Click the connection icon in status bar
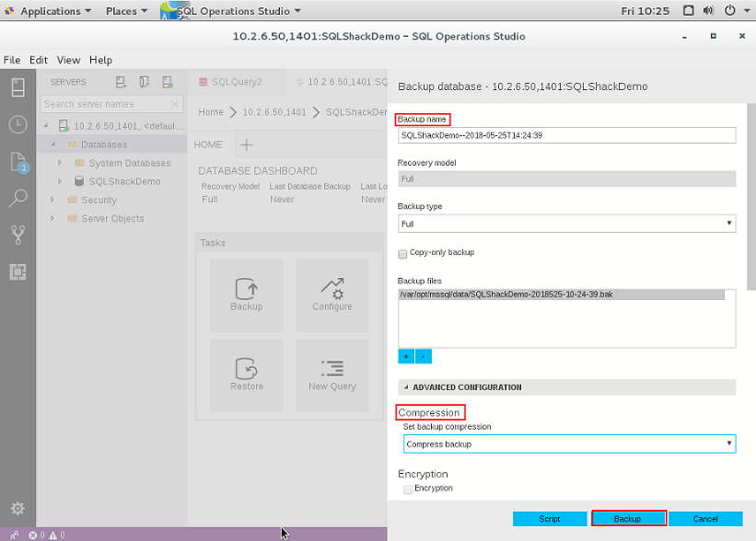This screenshot has width=756, height=541. (14, 535)
